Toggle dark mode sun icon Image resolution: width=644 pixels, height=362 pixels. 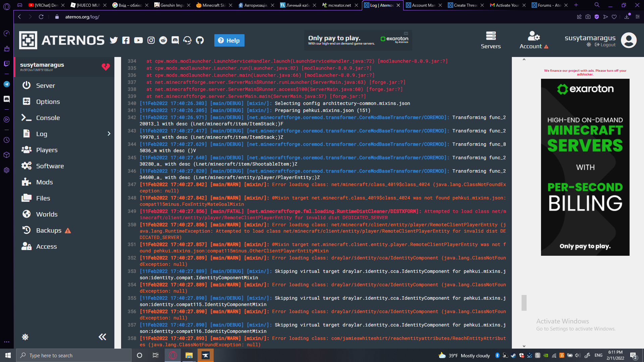[x=25, y=337]
